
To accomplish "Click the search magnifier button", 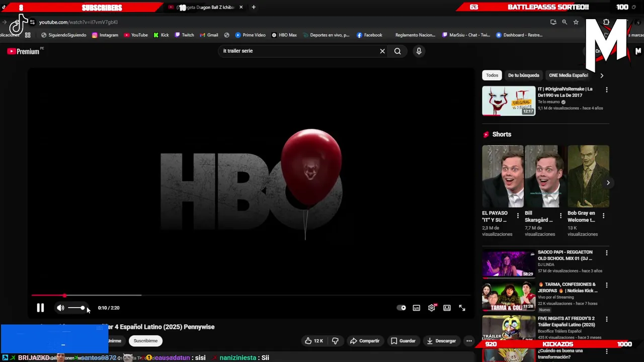I will coord(397,51).
